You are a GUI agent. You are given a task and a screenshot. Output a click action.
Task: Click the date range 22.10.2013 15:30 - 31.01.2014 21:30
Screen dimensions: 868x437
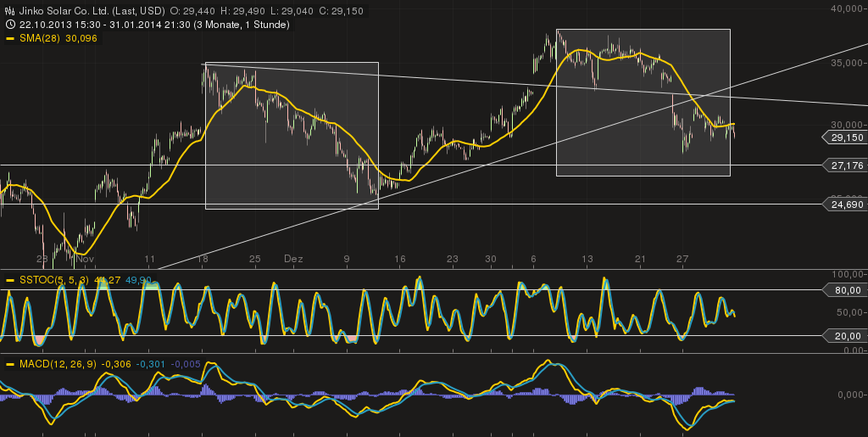point(106,25)
